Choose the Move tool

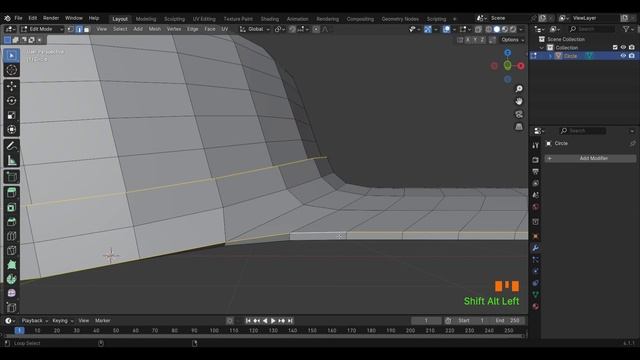[11, 86]
